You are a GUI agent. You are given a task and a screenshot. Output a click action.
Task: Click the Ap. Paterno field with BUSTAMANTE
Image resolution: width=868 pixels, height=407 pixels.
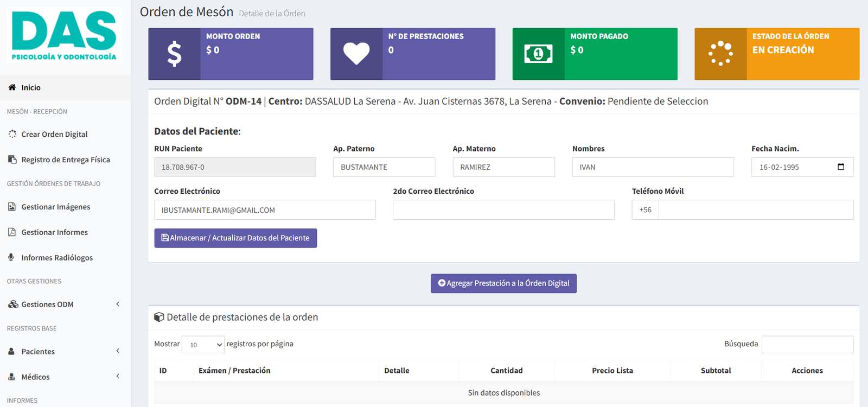(x=384, y=167)
